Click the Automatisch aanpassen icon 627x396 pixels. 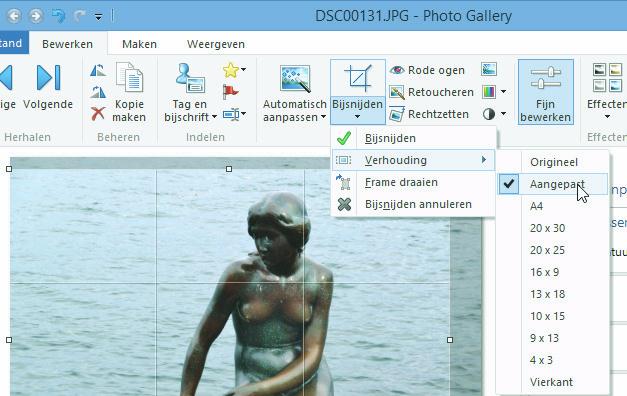pos(295,78)
